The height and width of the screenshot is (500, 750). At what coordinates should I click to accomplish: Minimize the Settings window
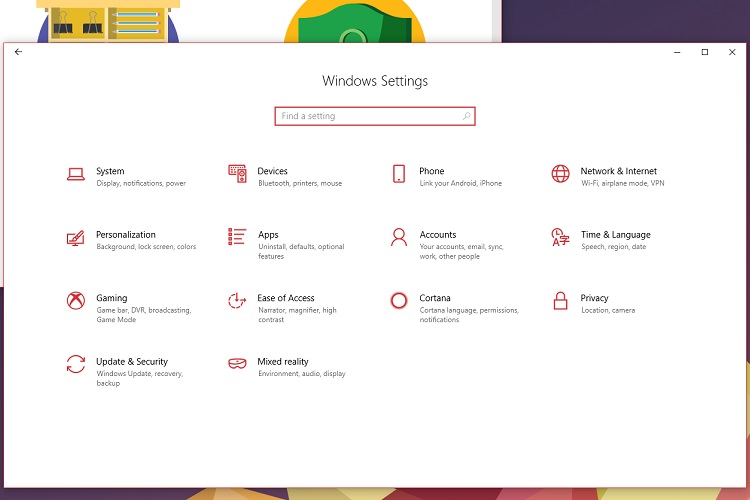pyautogui.click(x=677, y=52)
